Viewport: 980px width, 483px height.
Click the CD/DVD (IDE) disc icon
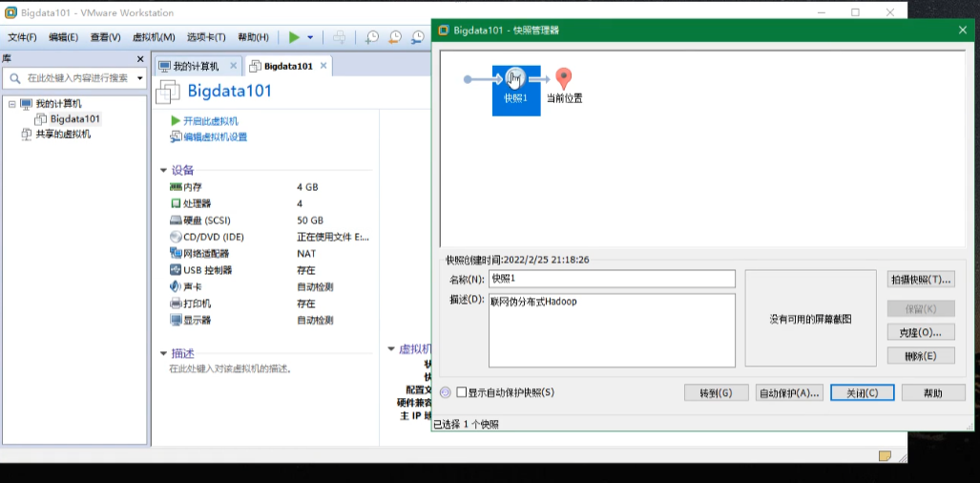[176, 237]
